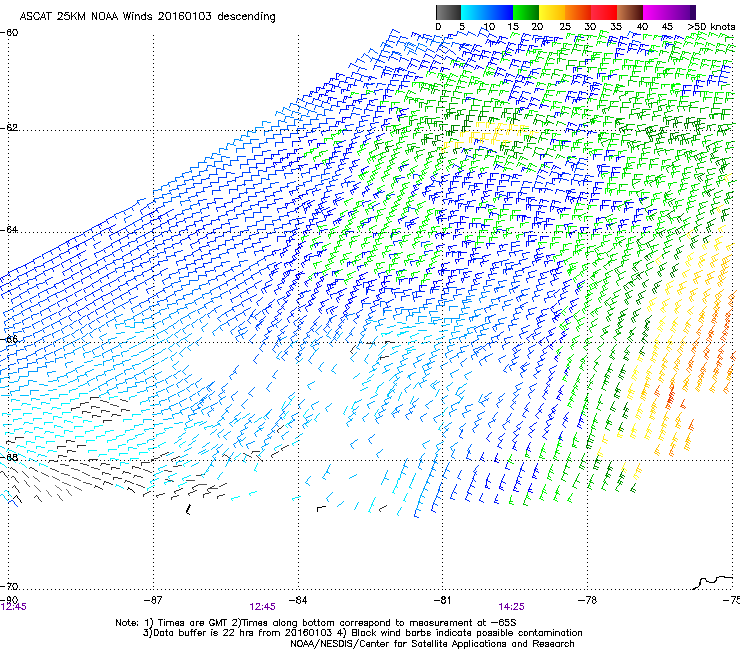
Task: Click the '0' legend scale label
Action: click(438, 27)
